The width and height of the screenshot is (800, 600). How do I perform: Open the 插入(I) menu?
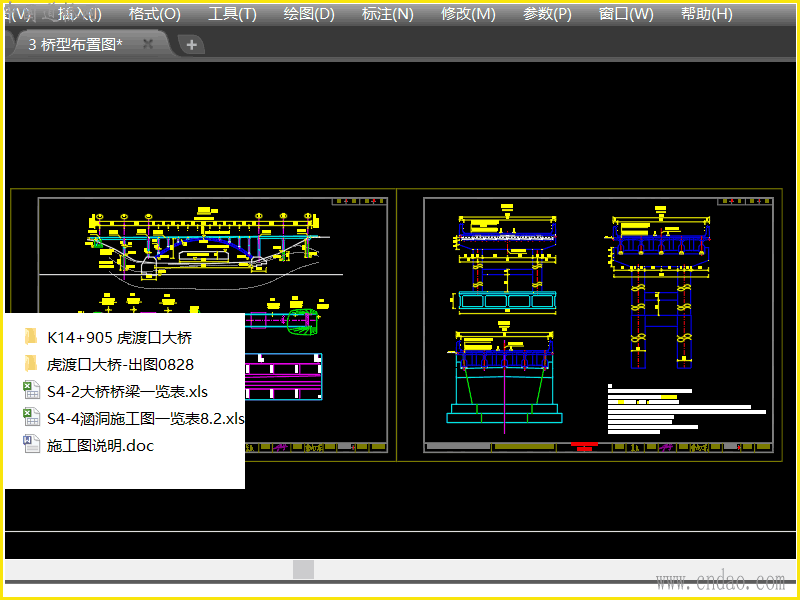80,14
